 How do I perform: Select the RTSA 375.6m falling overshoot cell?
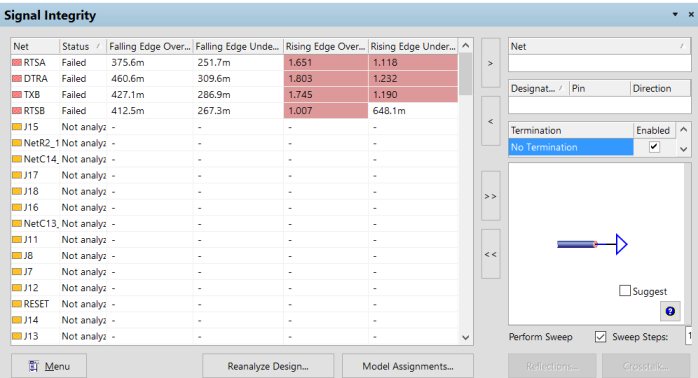click(x=150, y=63)
